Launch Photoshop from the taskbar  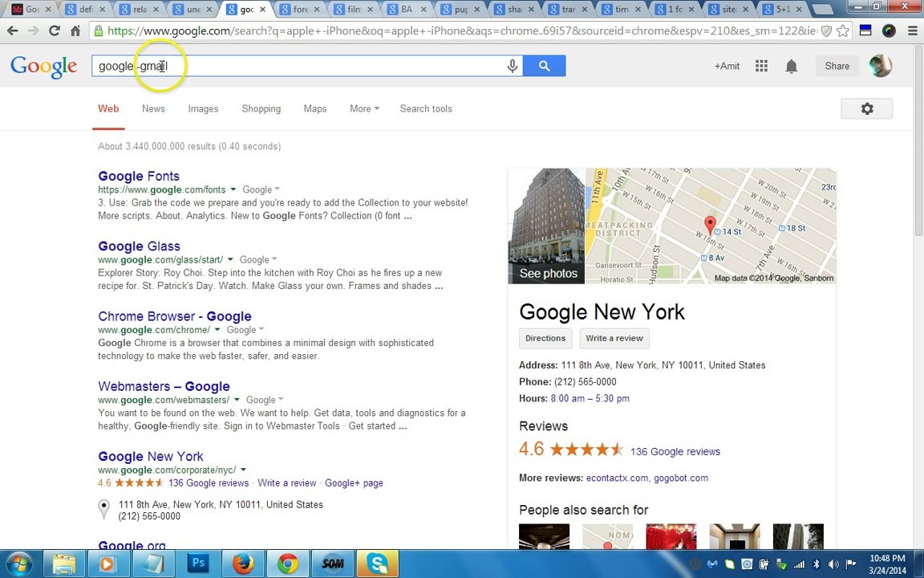point(199,564)
